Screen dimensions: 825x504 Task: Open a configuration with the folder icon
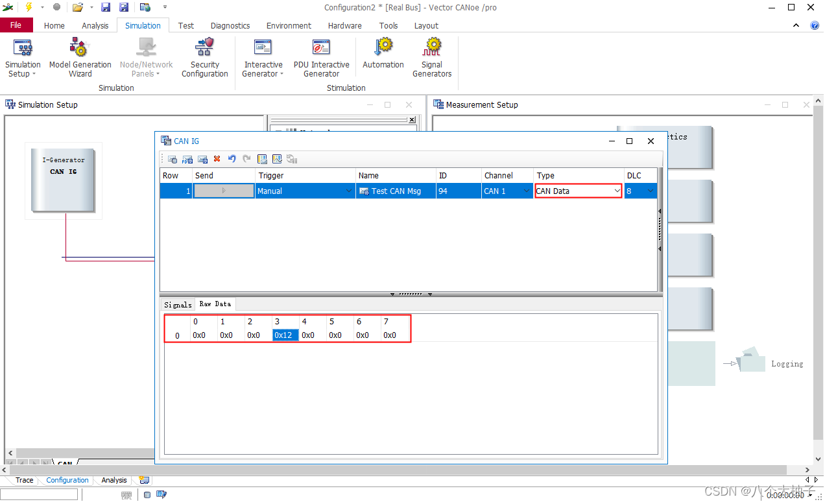tap(78, 7)
